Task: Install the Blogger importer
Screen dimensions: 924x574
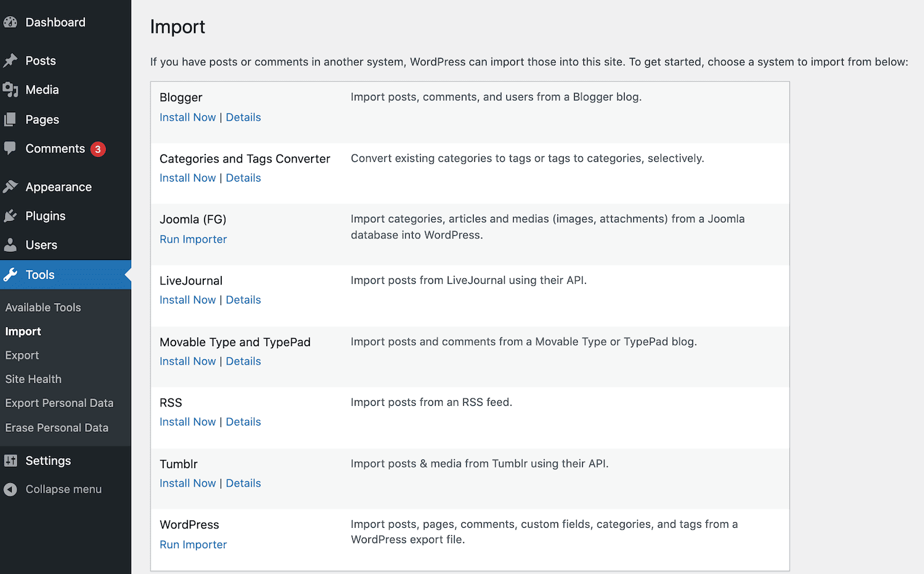Action: (187, 117)
